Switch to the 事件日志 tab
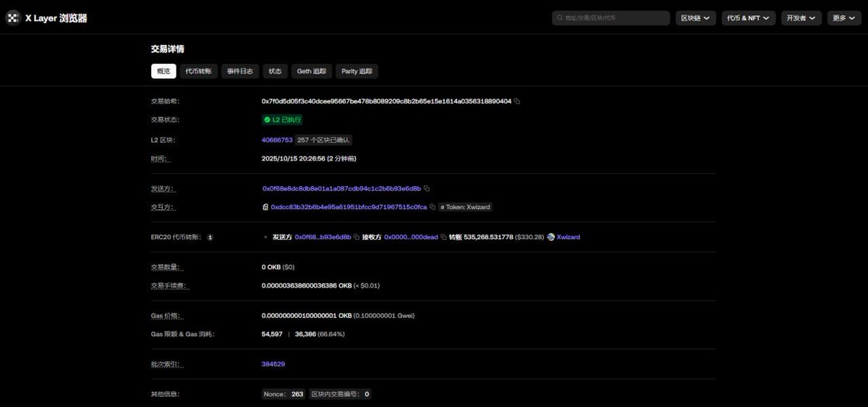 tap(239, 71)
